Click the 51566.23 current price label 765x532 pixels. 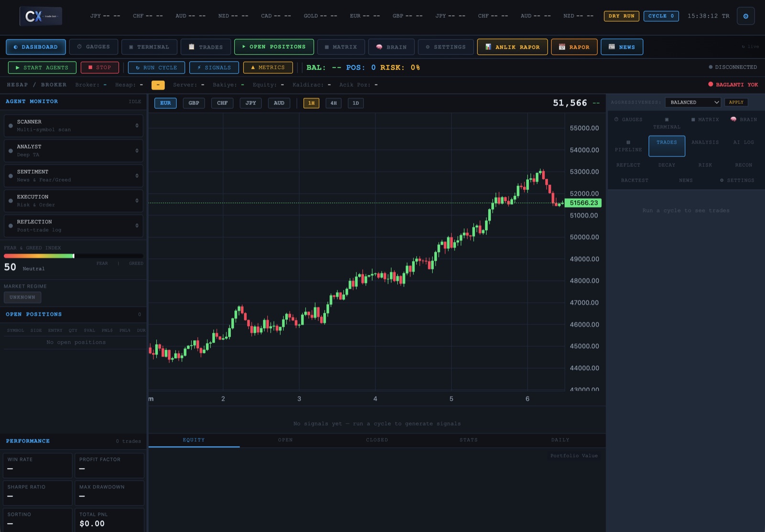point(583,203)
